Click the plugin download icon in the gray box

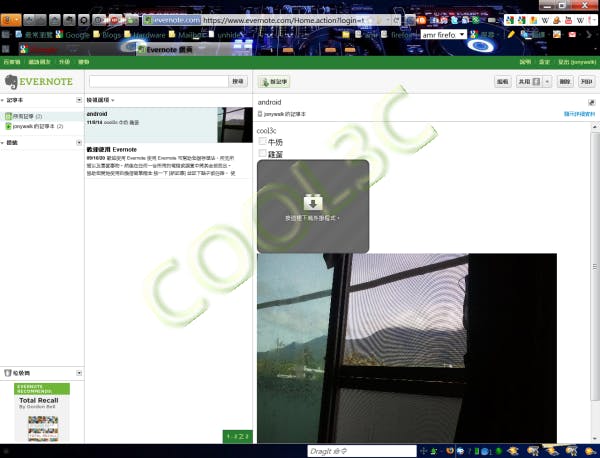click(x=313, y=202)
